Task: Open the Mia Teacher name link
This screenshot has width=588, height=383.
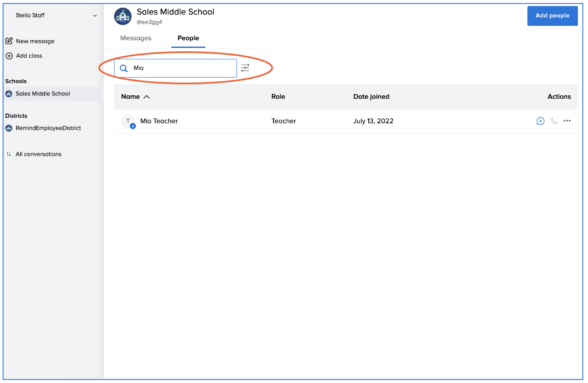Action: click(x=159, y=121)
